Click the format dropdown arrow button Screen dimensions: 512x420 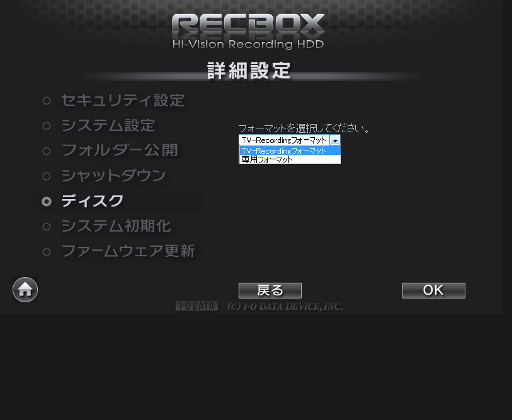click(335, 140)
